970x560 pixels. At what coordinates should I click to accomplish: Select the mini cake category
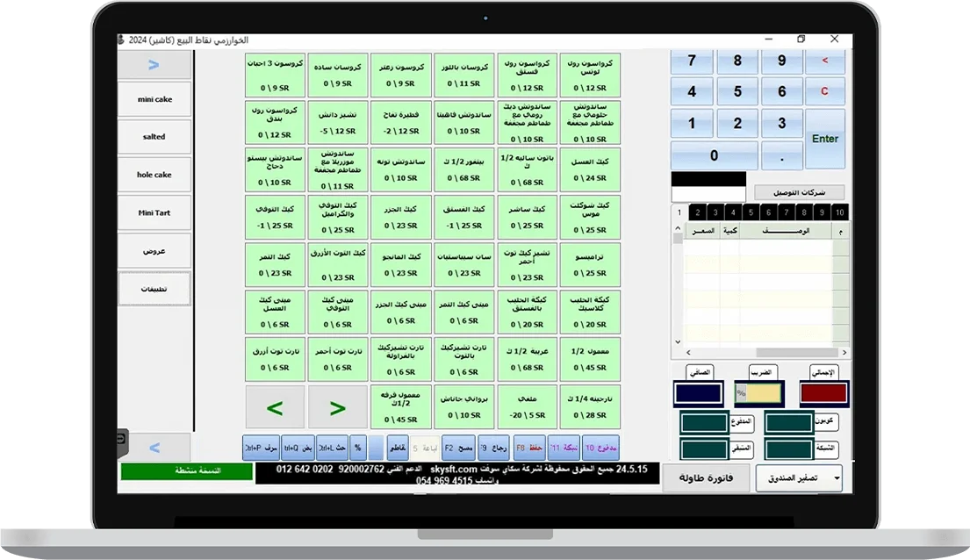(x=154, y=99)
